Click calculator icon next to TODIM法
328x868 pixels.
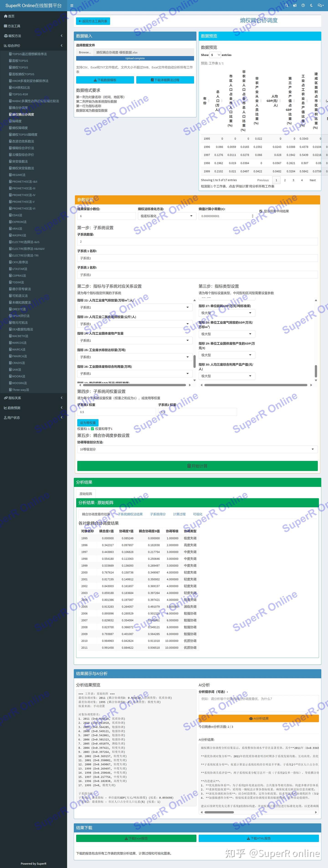pyautogui.click(x=10, y=282)
